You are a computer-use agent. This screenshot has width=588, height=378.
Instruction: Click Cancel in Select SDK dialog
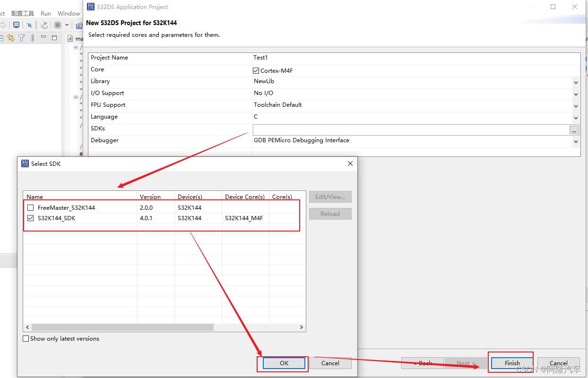tap(330, 363)
